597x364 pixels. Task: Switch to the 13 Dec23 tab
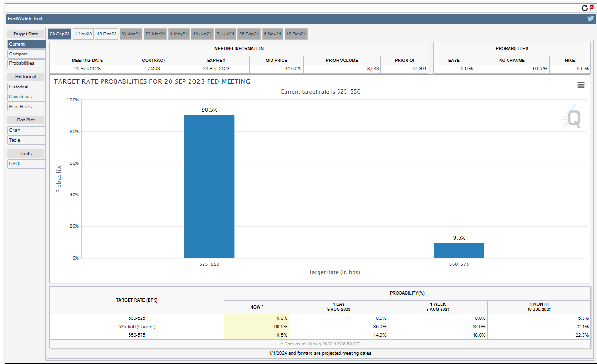click(107, 34)
